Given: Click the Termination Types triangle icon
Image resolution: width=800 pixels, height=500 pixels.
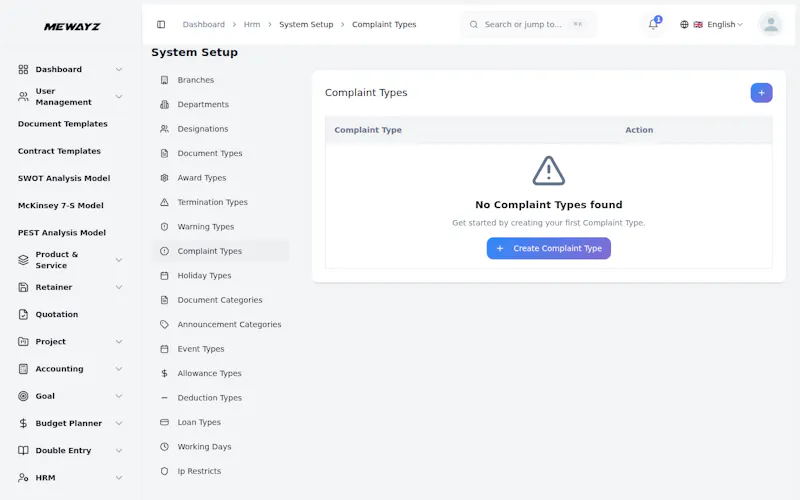Looking at the screenshot, I should click(164, 203).
